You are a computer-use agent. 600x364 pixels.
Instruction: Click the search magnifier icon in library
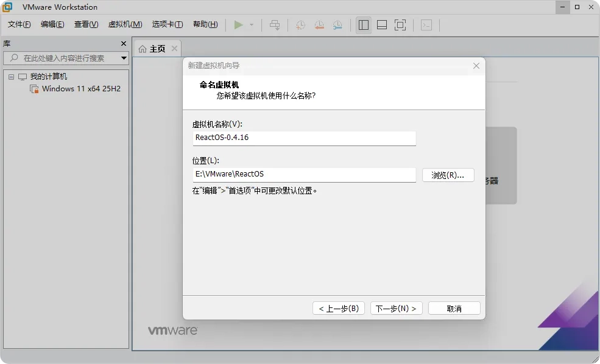coord(14,58)
